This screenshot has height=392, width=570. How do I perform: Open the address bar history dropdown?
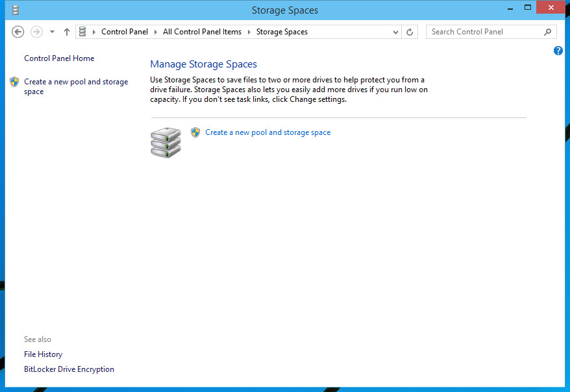pyautogui.click(x=395, y=31)
